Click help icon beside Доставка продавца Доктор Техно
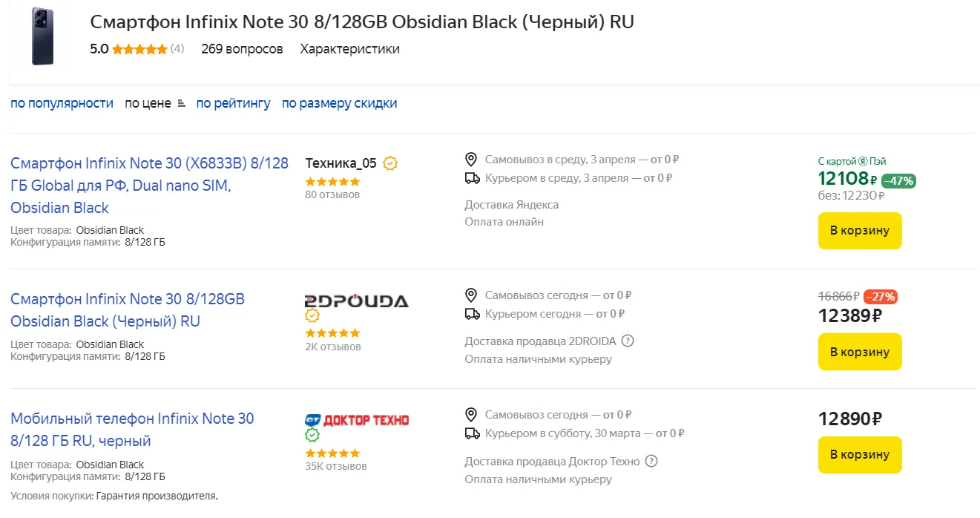Viewport: 980px width, 518px height. (651, 462)
